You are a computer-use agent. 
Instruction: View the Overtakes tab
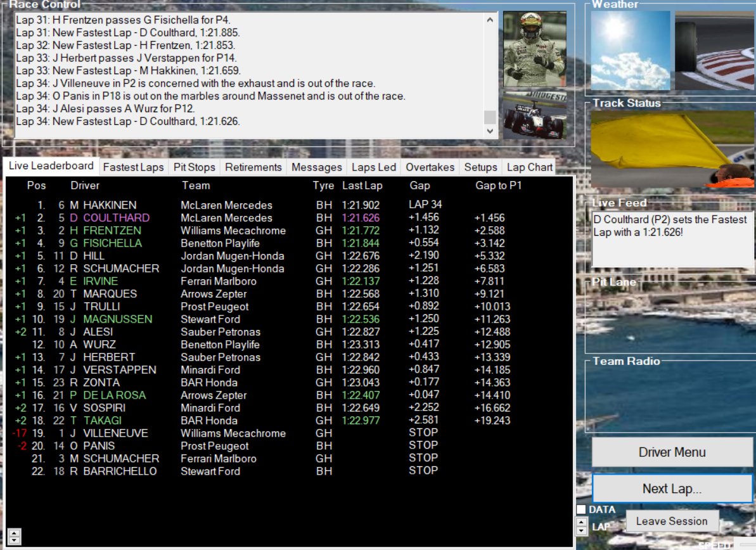(x=430, y=167)
